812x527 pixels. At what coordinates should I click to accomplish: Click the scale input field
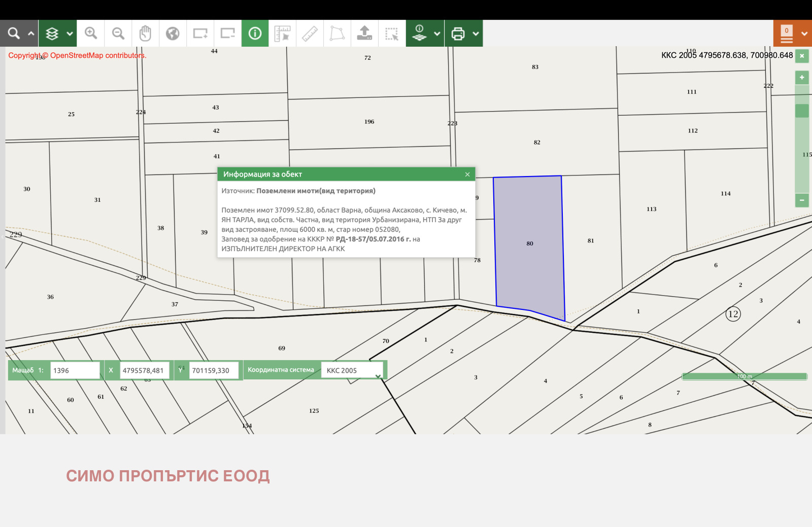pos(75,370)
